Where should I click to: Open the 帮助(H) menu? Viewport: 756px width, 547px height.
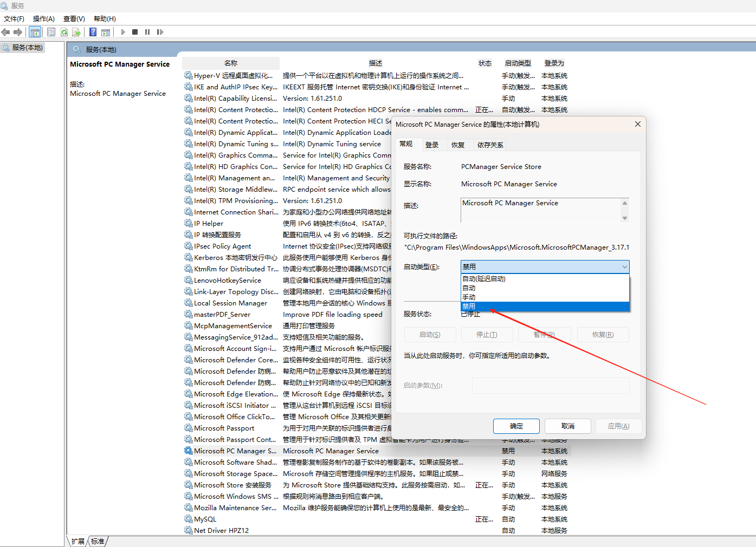pyautogui.click(x=105, y=19)
